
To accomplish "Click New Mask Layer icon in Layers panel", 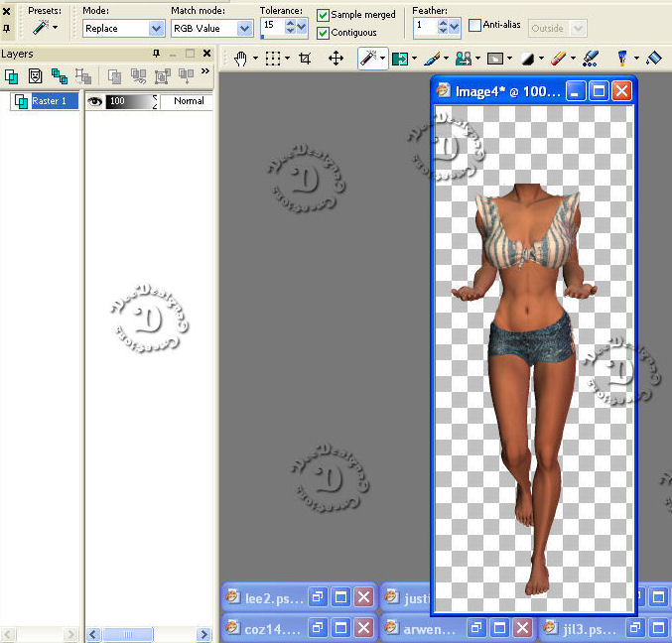I will pyautogui.click(x=36, y=75).
